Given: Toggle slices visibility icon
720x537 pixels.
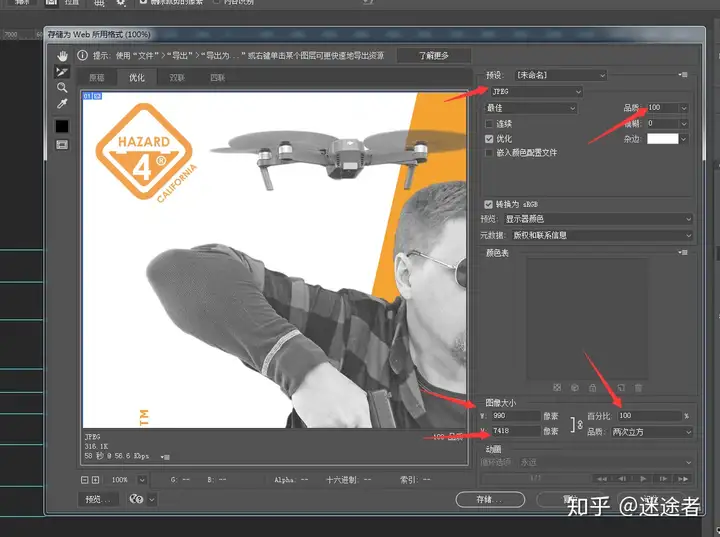Looking at the screenshot, I should (62, 145).
